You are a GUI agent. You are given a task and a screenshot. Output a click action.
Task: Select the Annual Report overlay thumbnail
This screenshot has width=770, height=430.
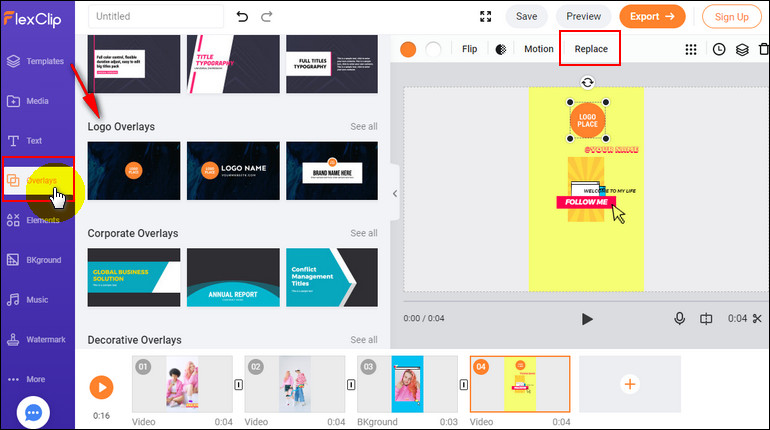click(233, 277)
